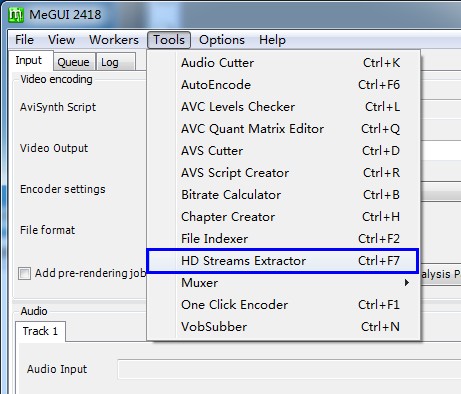The image size is (461, 394).
Task: Switch to the Log tab
Action: point(110,62)
